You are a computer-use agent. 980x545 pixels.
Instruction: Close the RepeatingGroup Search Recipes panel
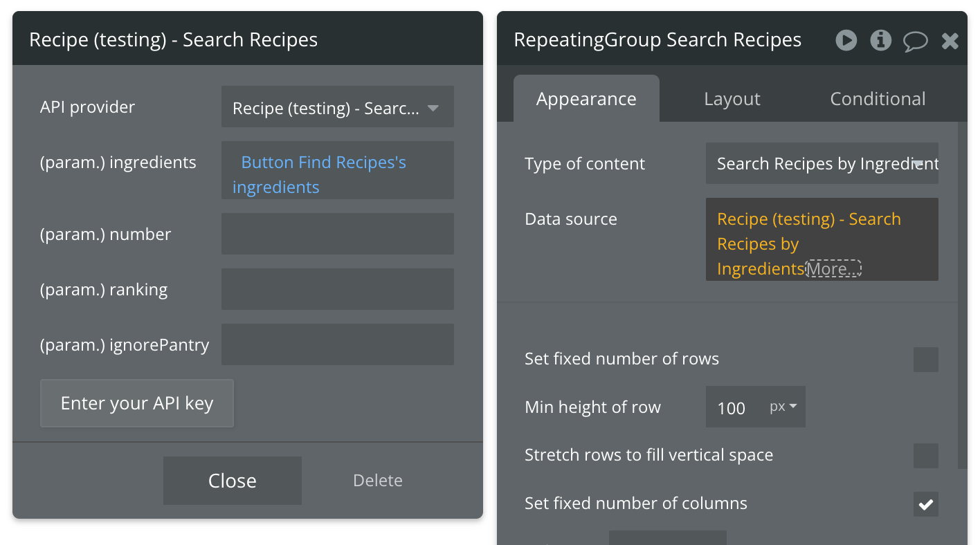[x=950, y=41]
